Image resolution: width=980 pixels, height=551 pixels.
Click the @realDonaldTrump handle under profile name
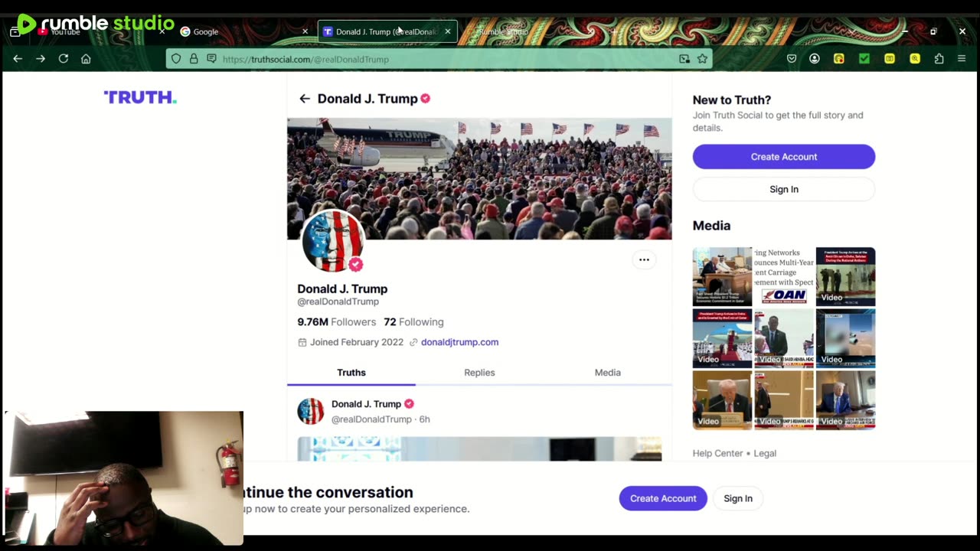point(338,302)
